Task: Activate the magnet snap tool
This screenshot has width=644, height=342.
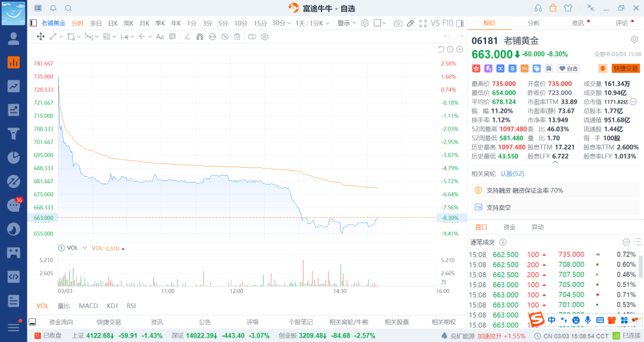Action: (x=200, y=36)
